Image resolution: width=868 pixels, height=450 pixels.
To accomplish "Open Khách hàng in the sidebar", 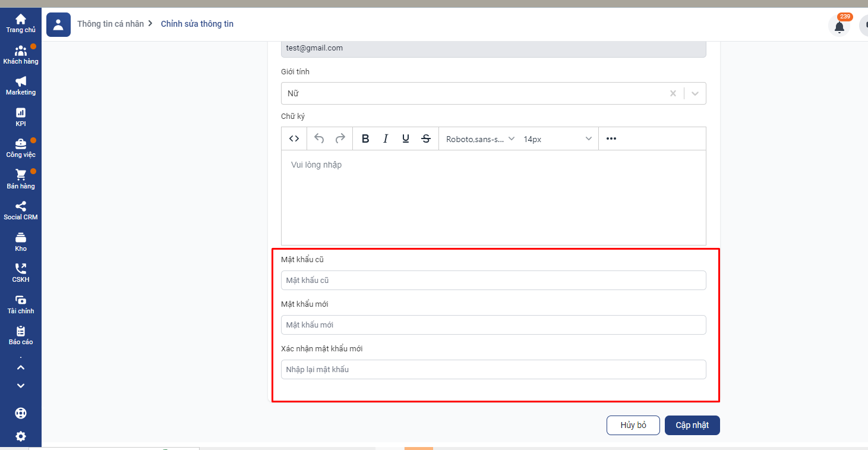I will click(21, 55).
